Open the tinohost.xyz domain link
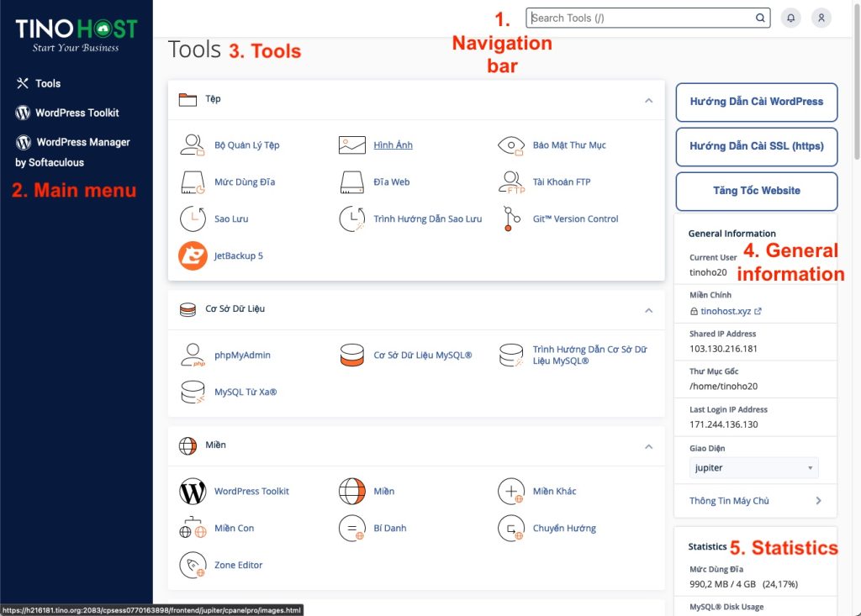The width and height of the screenshot is (861, 616). (726, 311)
